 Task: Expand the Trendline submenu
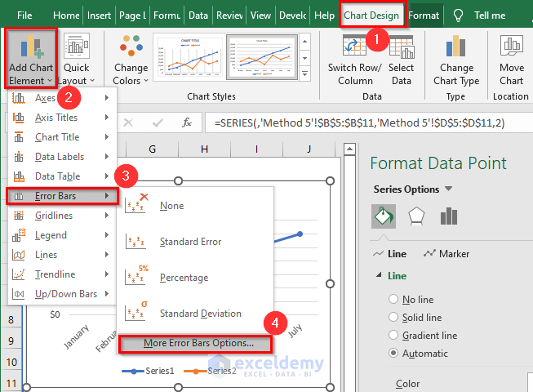click(62, 274)
